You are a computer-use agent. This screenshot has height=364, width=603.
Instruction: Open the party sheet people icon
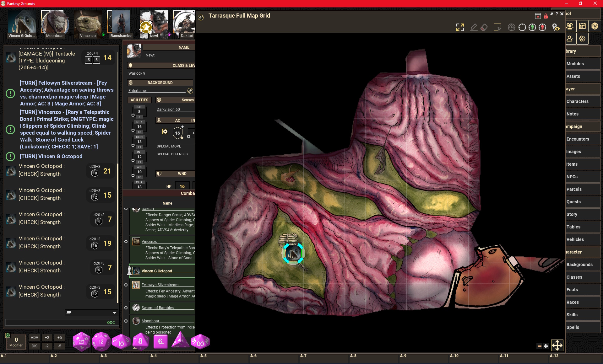(570, 26)
